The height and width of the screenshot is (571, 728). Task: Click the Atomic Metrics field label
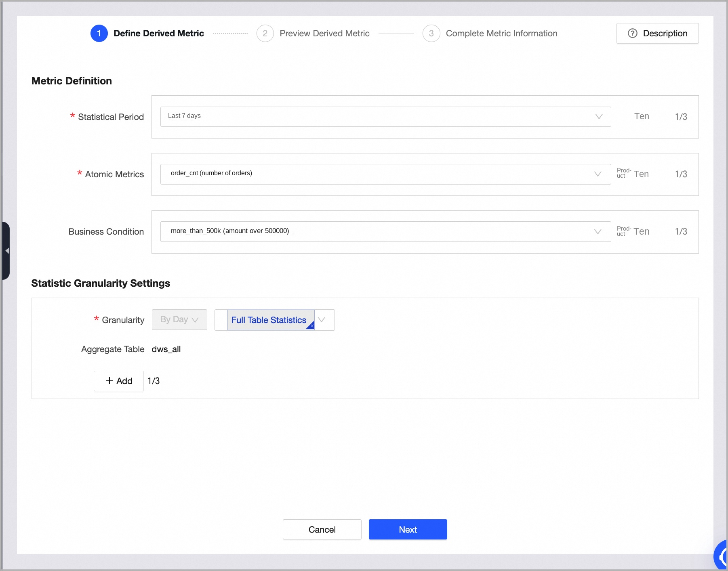pyautogui.click(x=114, y=174)
